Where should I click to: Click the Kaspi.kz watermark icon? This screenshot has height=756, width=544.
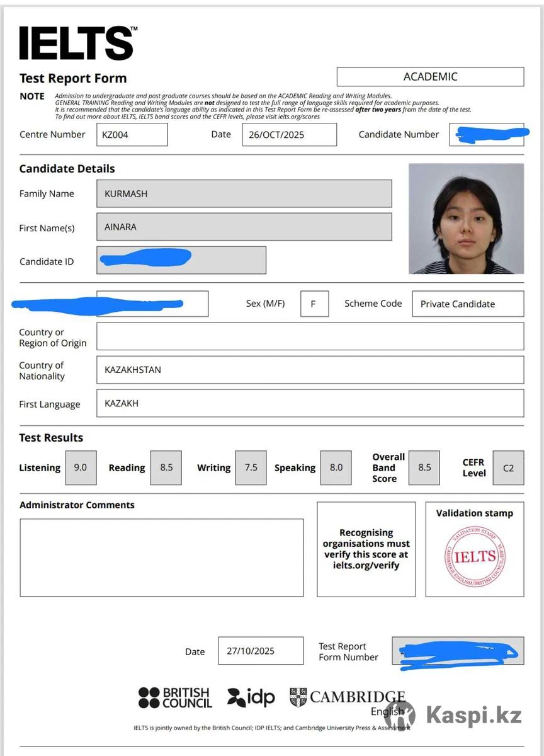pyautogui.click(x=401, y=716)
